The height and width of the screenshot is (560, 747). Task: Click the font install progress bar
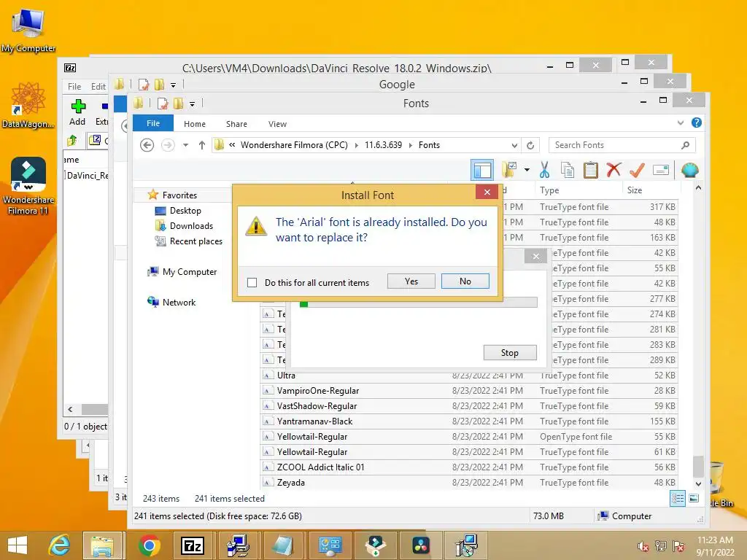[x=418, y=303]
